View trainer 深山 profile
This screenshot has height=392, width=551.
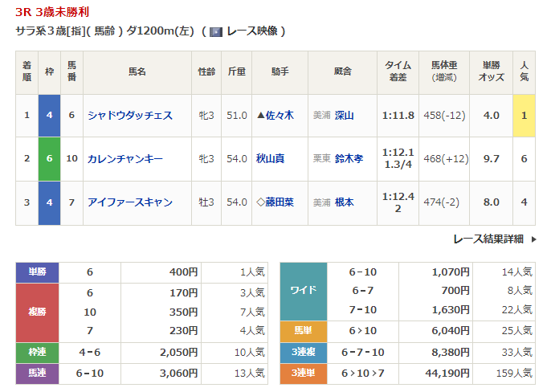[x=345, y=116]
